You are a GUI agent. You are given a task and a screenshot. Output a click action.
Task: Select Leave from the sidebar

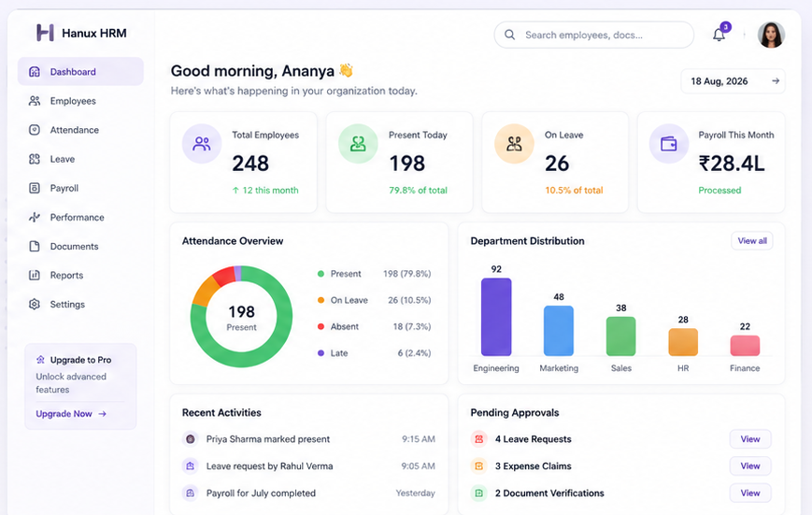pos(80,159)
